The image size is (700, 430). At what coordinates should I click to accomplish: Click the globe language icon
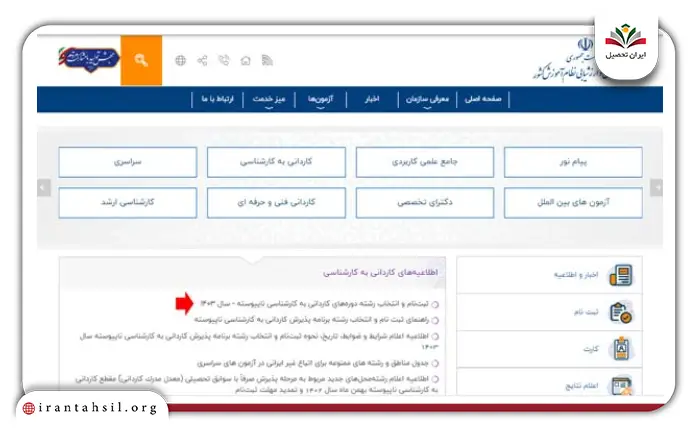coord(180,60)
